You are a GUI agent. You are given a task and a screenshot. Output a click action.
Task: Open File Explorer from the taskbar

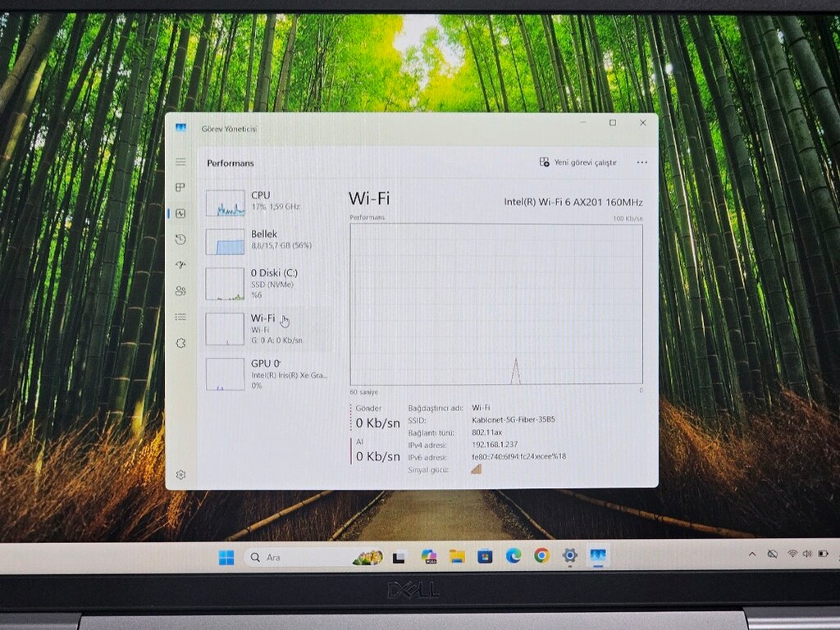tap(457, 557)
